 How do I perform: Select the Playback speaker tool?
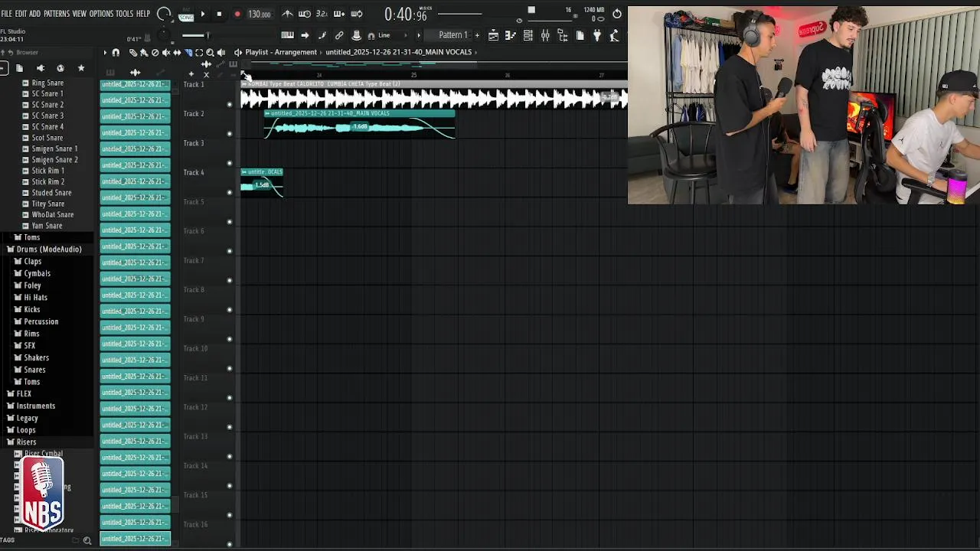click(221, 52)
